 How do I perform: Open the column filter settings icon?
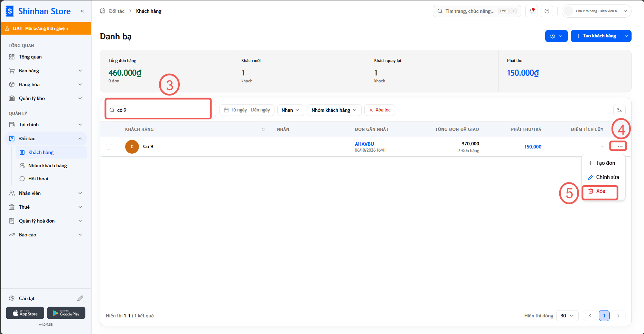[619, 110]
